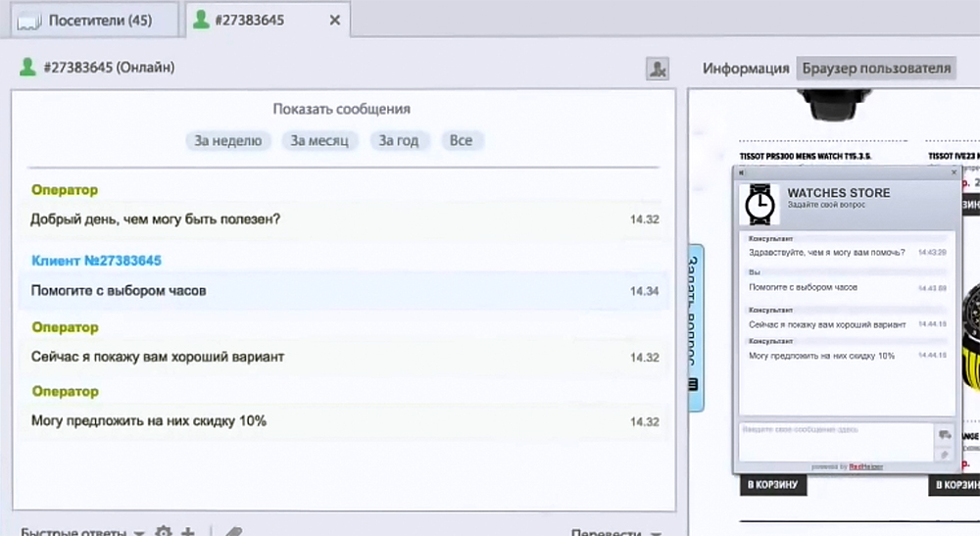The height and width of the screenshot is (536, 980).
Task: Click the online status icon beside #27383645 (Онлайн)
Action: click(27, 67)
